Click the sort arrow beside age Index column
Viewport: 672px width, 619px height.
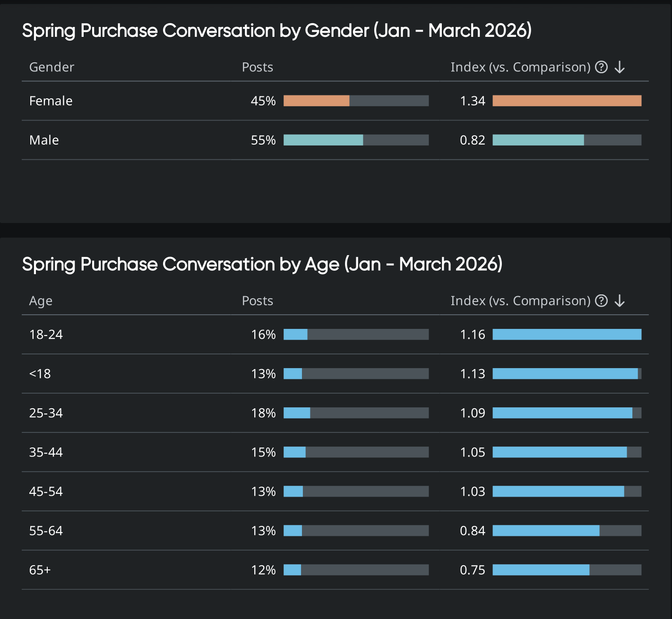(x=620, y=301)
